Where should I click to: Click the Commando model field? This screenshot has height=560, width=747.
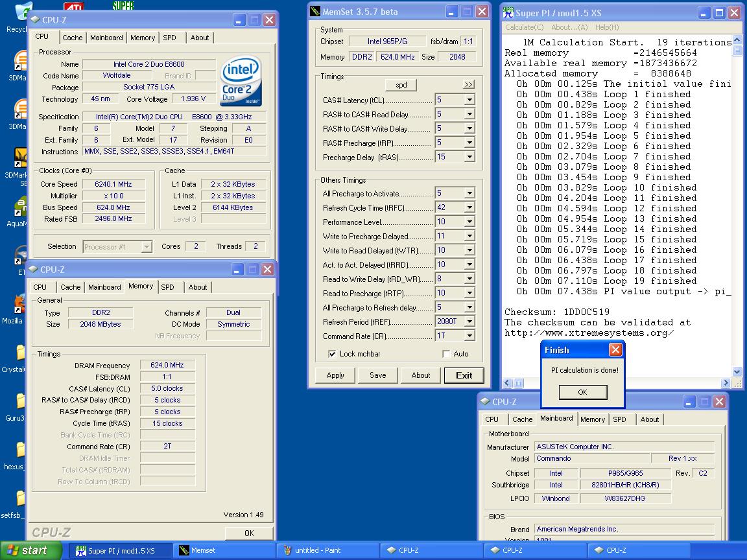592,459
